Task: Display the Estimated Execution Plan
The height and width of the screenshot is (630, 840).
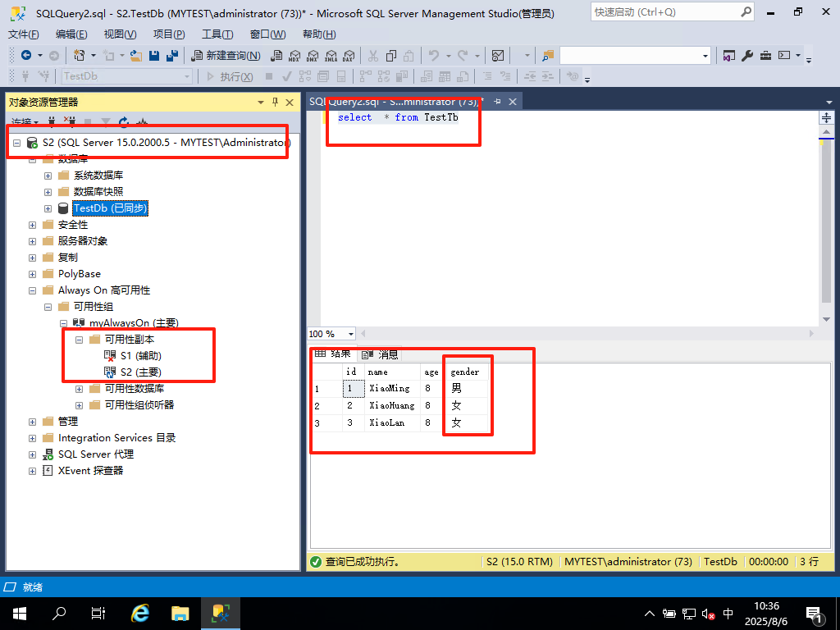Action: 305,76
